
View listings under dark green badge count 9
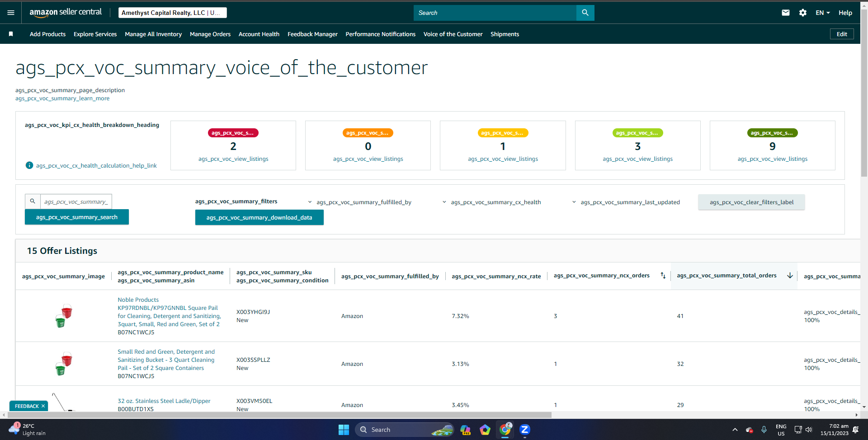(x=772, y=159)
